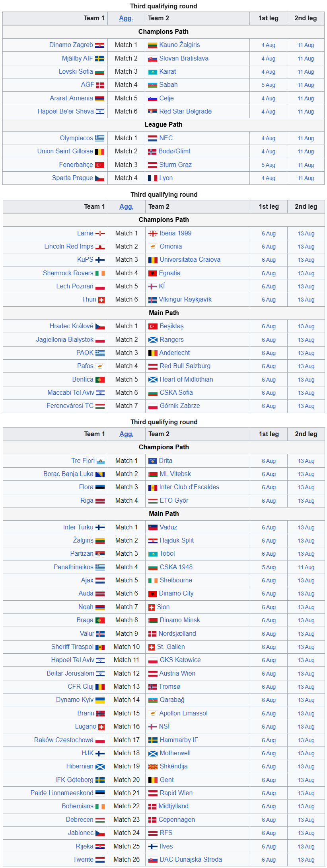Open the DAC Dunajská Streda link
The width and height of the screenshot is (327, 868).
click(191, 860)
